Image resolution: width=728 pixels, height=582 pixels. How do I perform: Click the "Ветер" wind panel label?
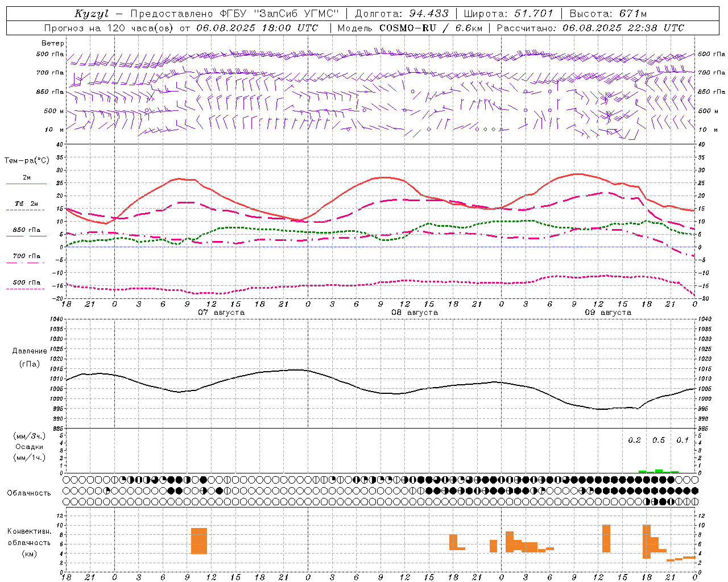(x=53, y=43)
